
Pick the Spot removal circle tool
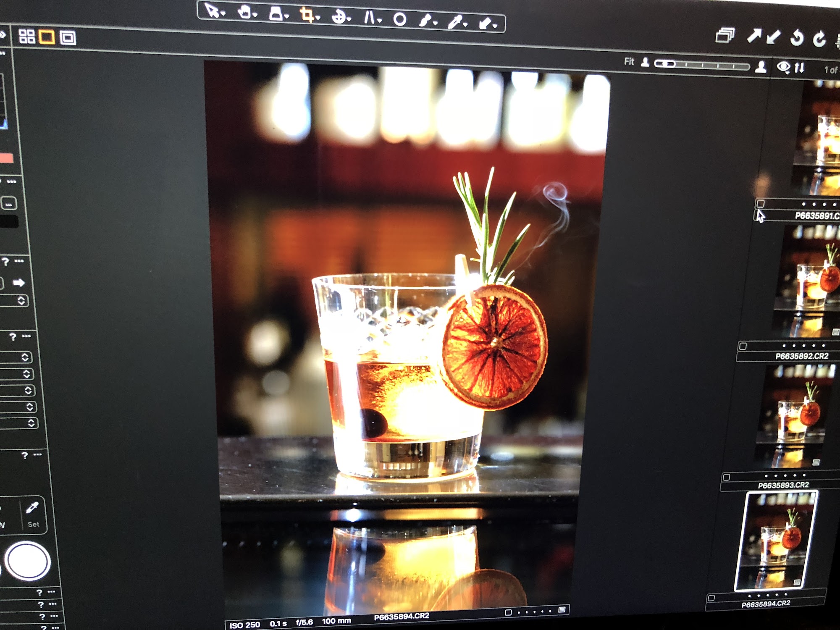coord(399,19)
